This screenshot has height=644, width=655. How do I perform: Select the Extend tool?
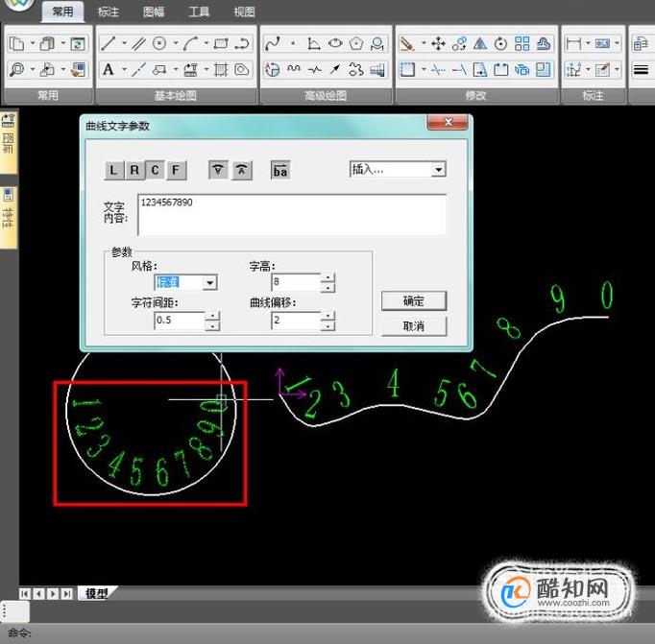click(459, 69)
